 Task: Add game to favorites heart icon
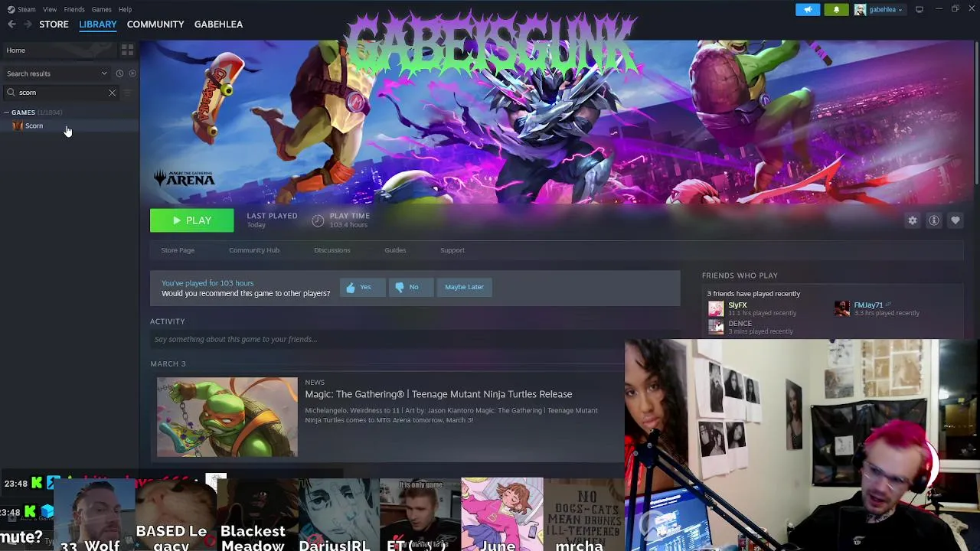coord(955,220)
